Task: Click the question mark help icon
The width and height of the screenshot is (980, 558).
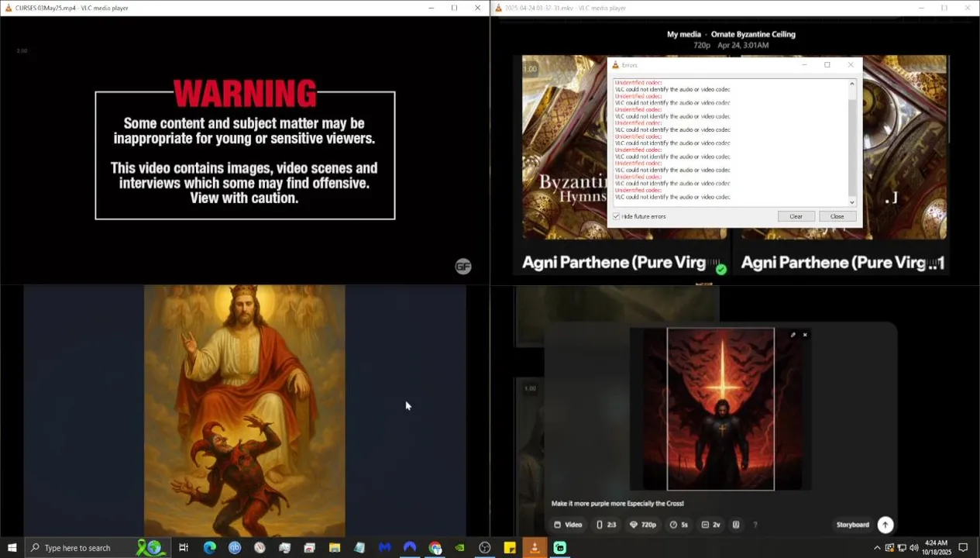Action: coord(755,525)
